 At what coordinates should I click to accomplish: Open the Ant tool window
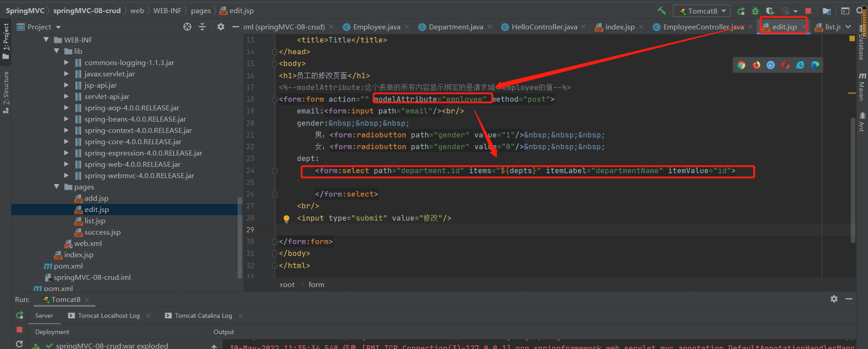862,122
